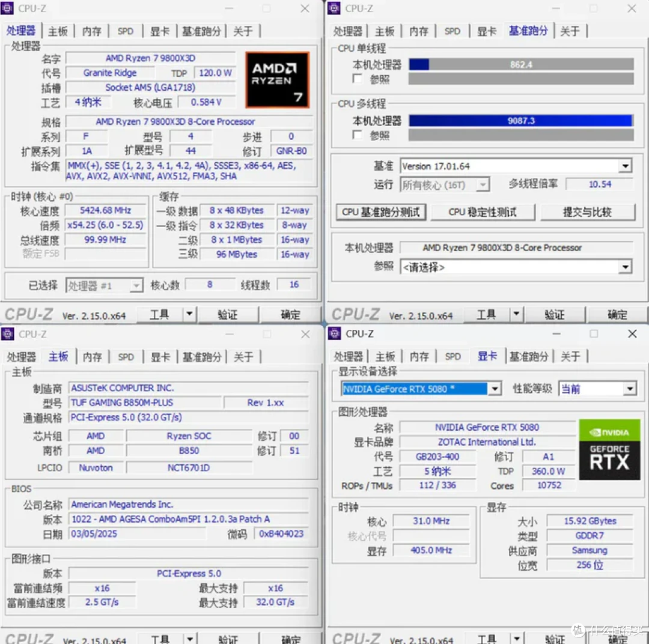This screenshot has width=649, height=644.
Task: Click the 微码 value 0xB404023
Action: (x=281, y=534)
